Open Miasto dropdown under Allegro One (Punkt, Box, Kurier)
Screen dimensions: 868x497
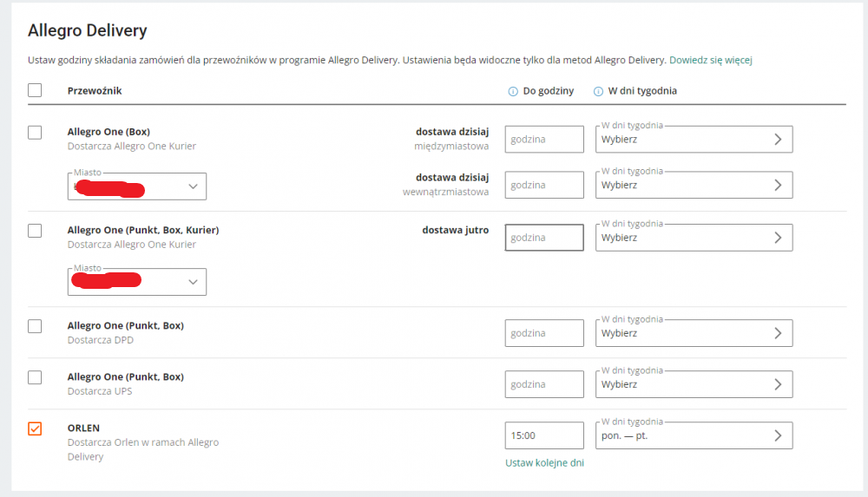coord(137,282)
